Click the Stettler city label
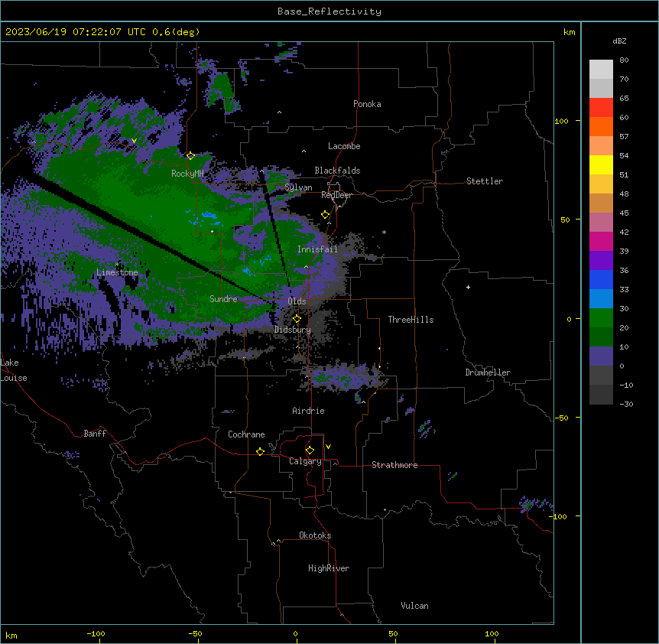The image size is (659, 644). [x=485, y=181]
